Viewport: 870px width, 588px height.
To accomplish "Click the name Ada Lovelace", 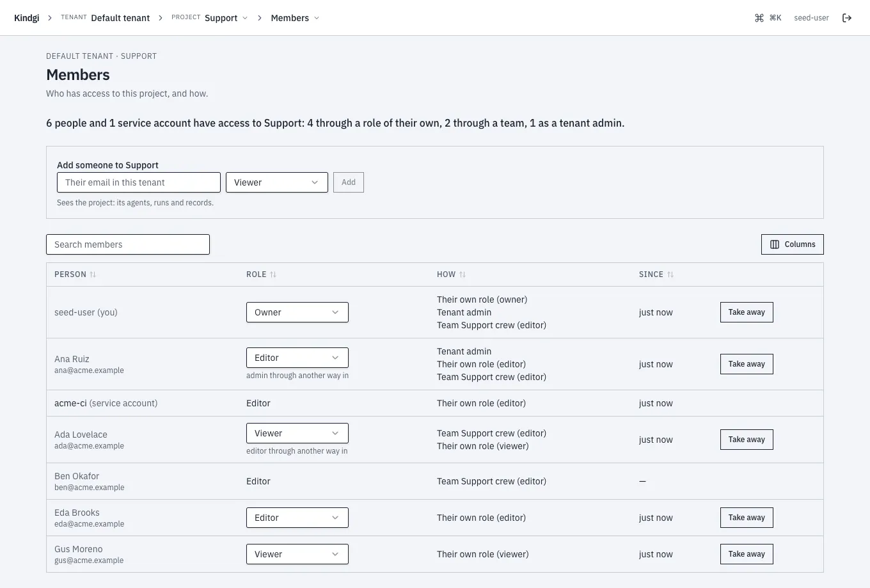I will point(81,434).
